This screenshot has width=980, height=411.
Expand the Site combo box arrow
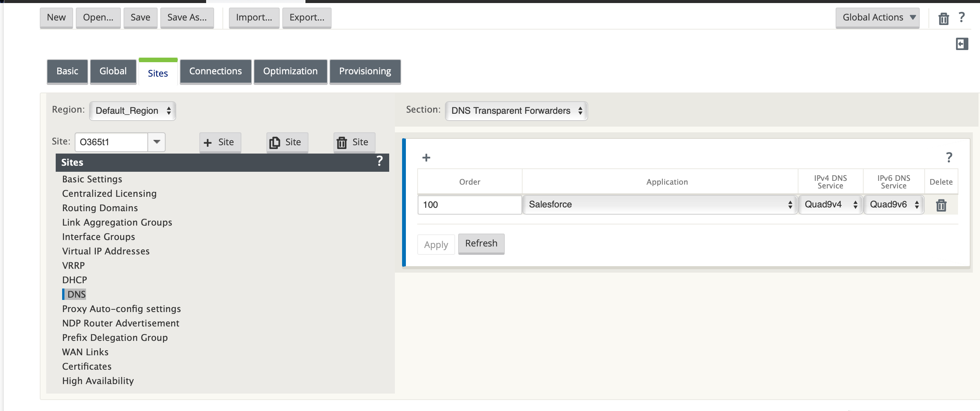point(157,142)
